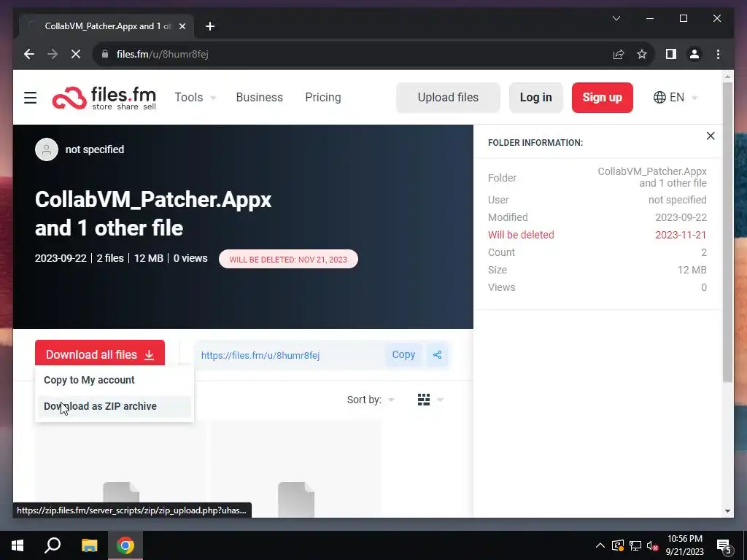This screenshot has height=560, width=747.
Task: Click Download all files button
Action: click(99, 354)
